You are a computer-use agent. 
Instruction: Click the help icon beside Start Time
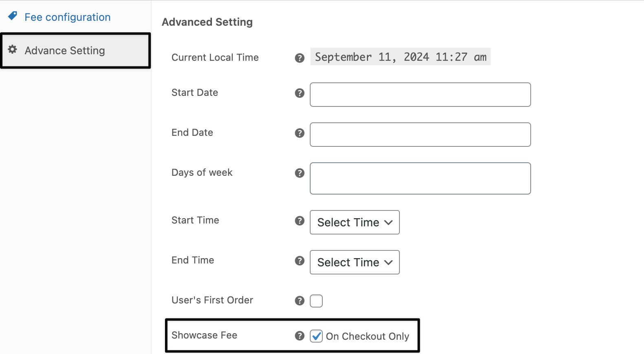[299, 221]
